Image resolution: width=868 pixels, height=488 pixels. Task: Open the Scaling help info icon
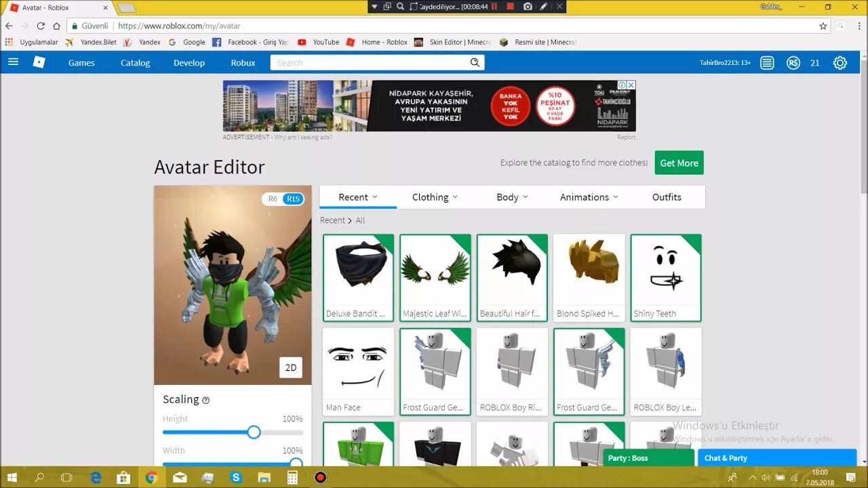coord(206,400)
